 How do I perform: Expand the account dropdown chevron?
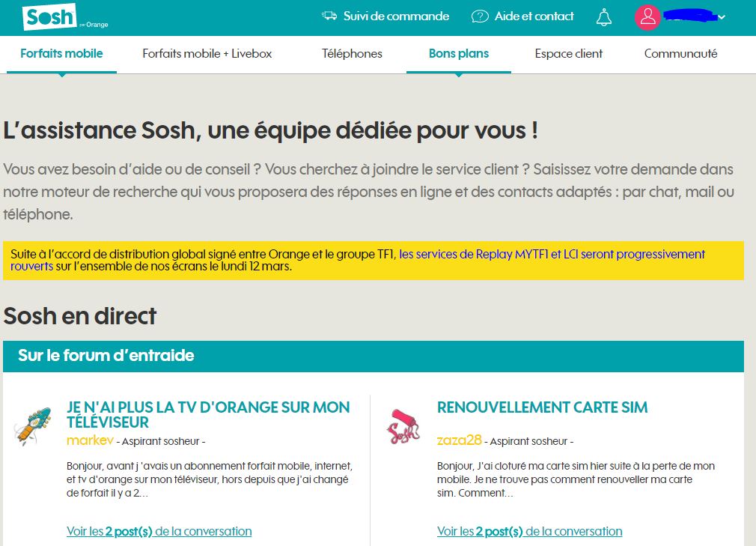pyautogui.click(x=722, y=17)
